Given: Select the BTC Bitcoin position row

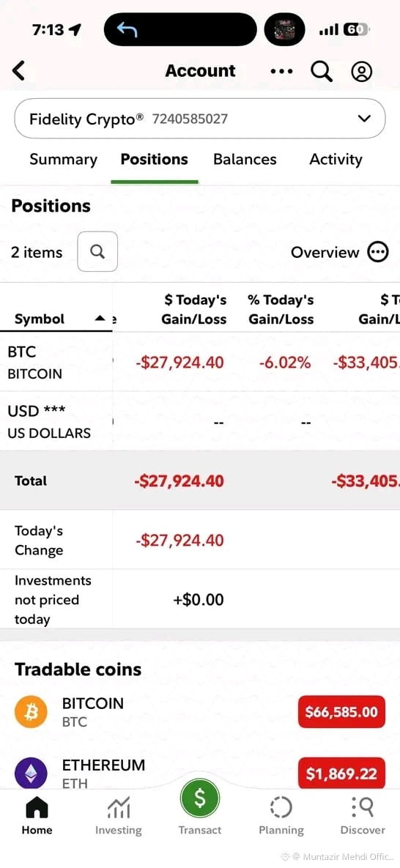Looking at the screenshot, I should click(x=200, y=362).
